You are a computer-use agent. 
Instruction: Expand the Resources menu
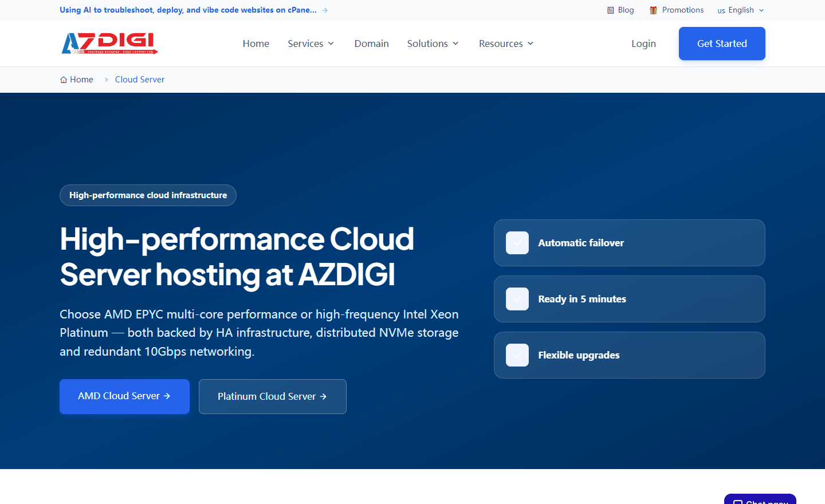tap(506, 44)
